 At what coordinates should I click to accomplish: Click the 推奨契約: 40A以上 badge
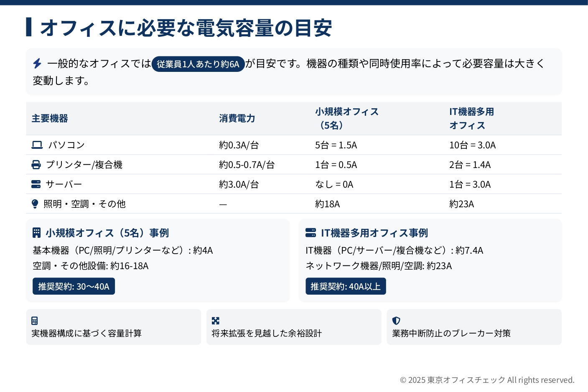(x=346, y=286)
